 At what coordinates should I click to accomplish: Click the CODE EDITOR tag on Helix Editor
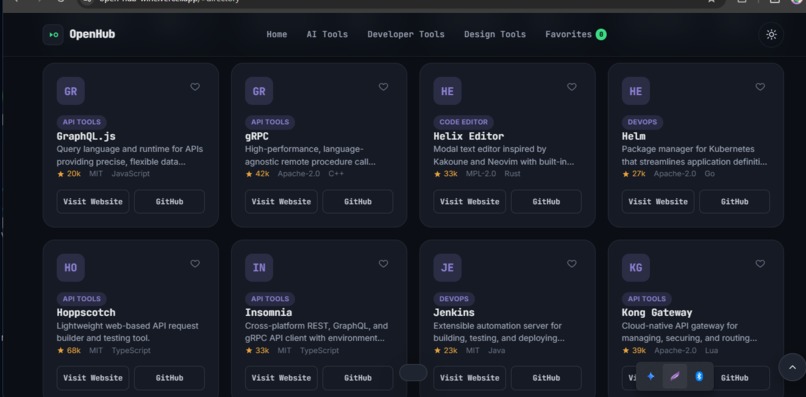click(464, 122)
